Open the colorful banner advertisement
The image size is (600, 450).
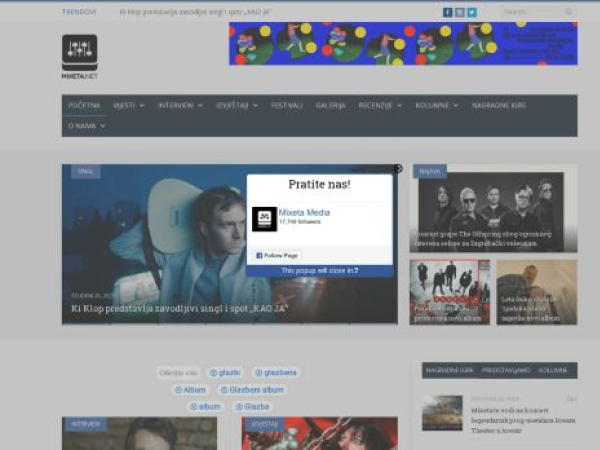403,43
